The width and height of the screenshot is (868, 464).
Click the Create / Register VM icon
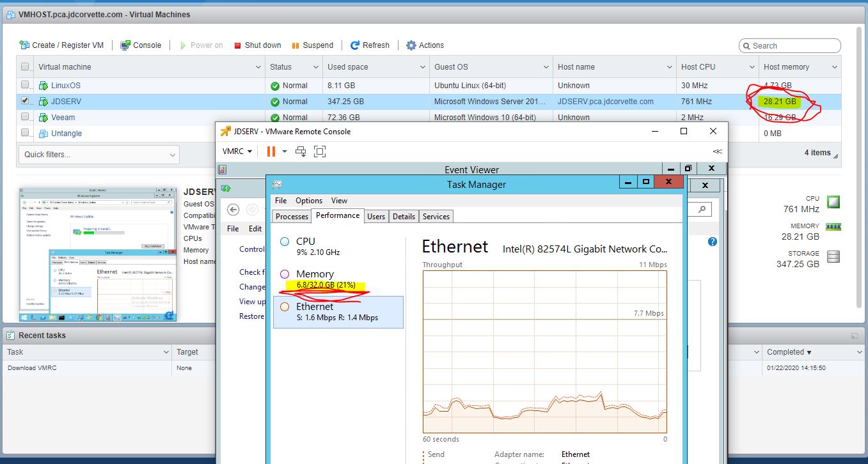tap(24, 45)
